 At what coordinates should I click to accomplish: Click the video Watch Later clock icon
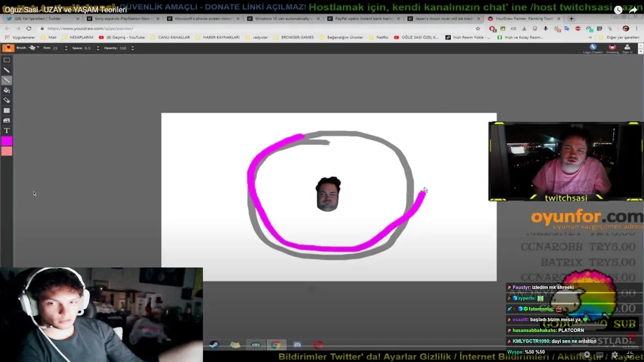pos(618,10)
